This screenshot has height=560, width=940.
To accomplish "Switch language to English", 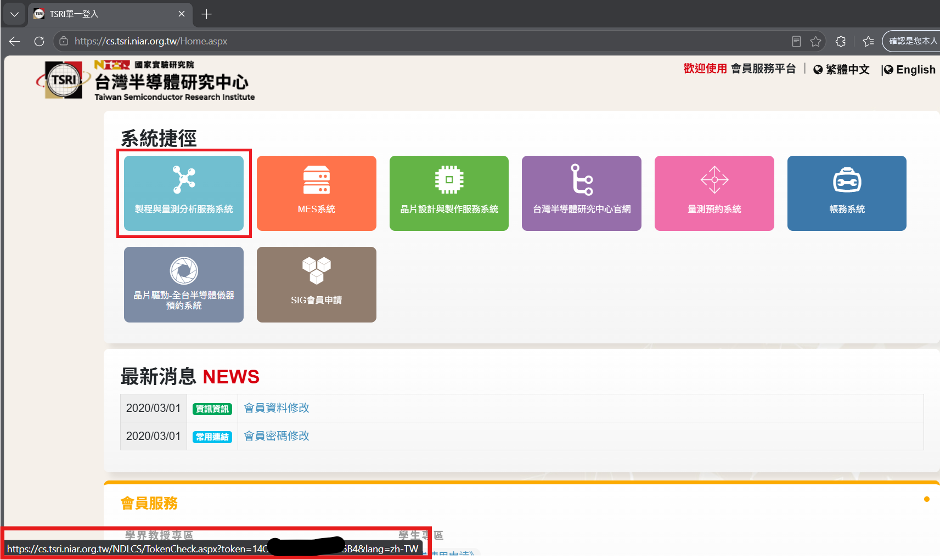I will click(910, 70).
